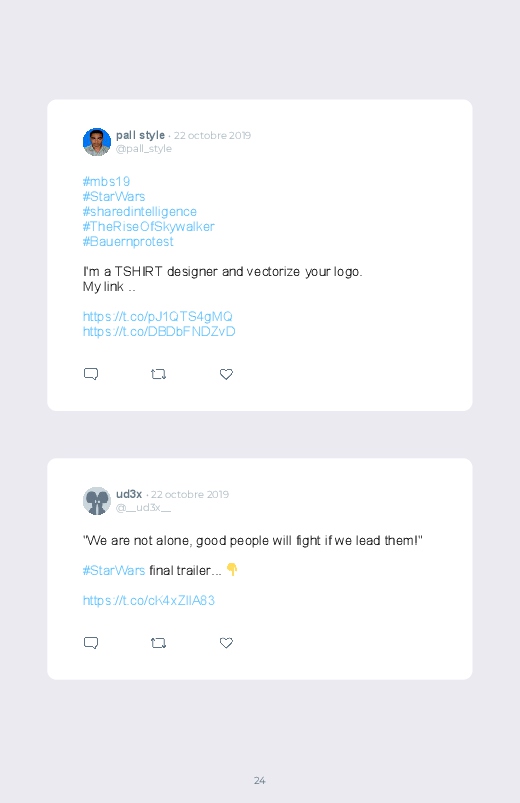Open ud3x profile avatar
This screenshot has width=520, height=803.
(97, 501)
